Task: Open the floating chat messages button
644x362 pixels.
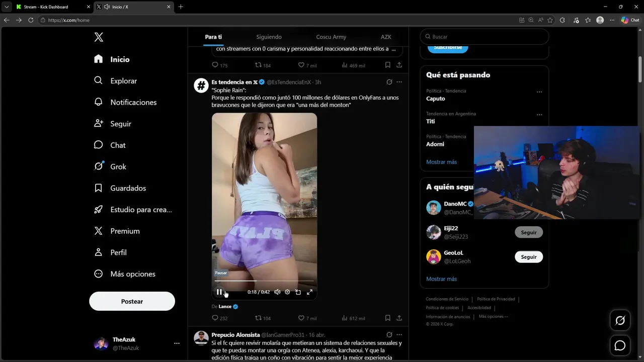Action: 620,345
